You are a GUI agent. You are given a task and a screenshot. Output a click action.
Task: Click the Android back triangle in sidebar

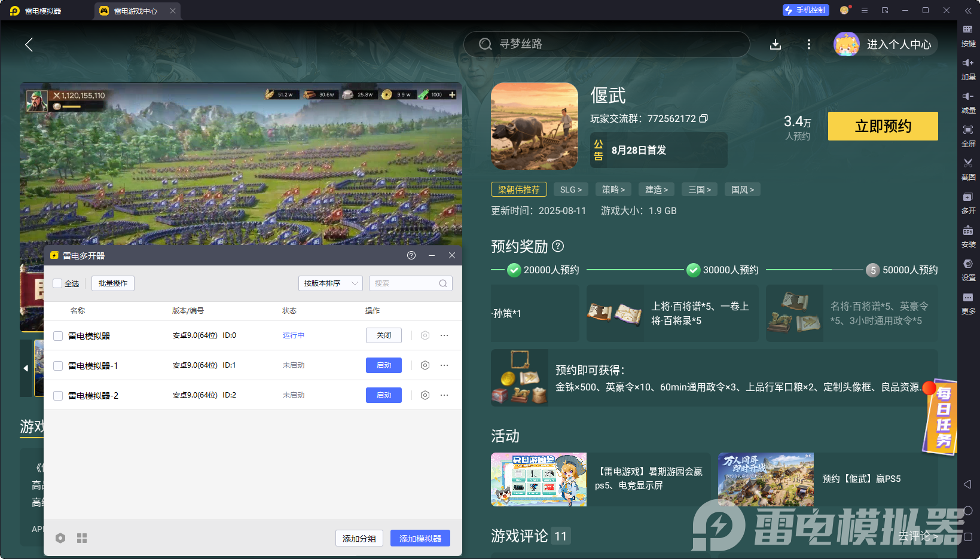click(x=967, y=484)
